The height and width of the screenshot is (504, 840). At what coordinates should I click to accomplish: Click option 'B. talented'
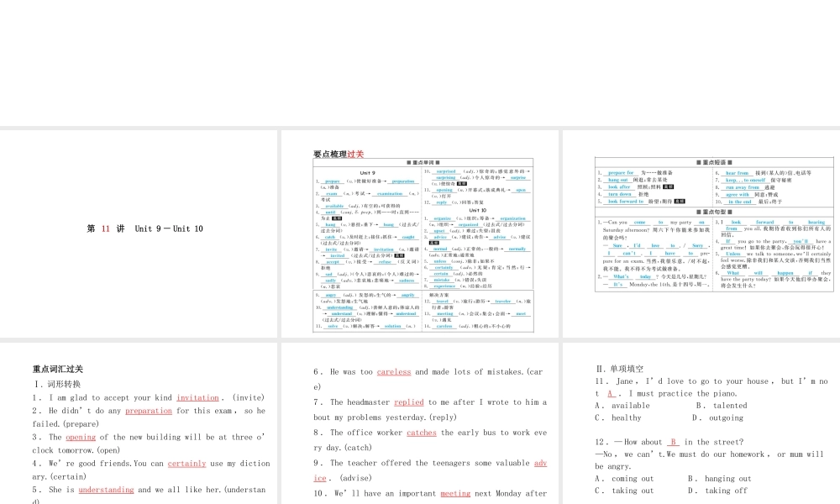[722, 406]
